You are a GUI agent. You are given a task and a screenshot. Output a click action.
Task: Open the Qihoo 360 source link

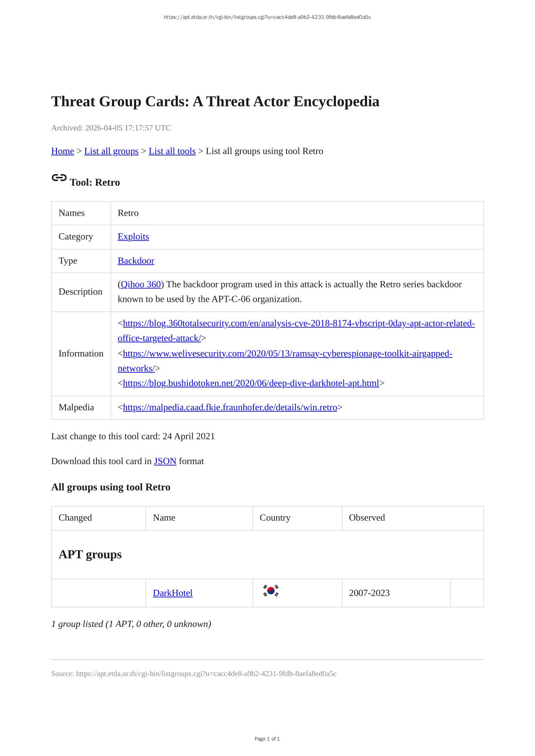coord(140,285)
